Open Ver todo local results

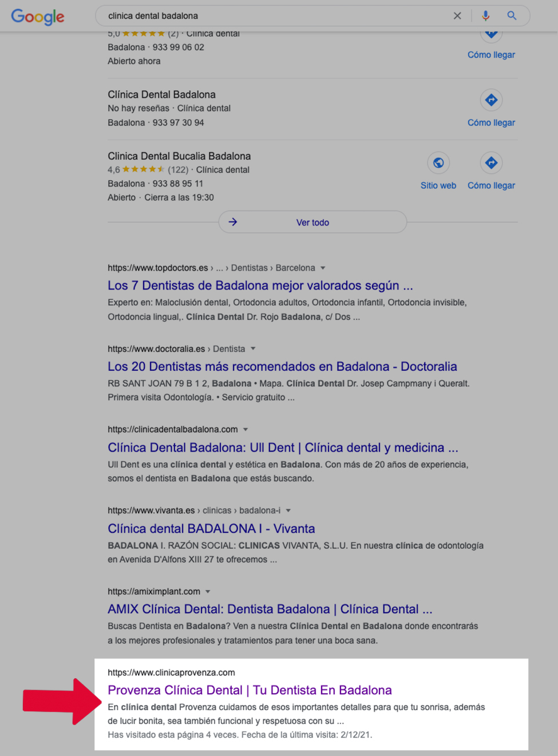(x=312, y=222)
